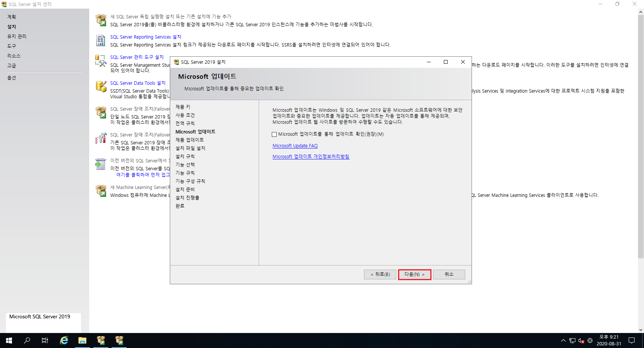Viewport: 644px width, 348px height.
Task: Open the Microsoft 업데이트 개인정보처리방침 link
Action: 311,157
